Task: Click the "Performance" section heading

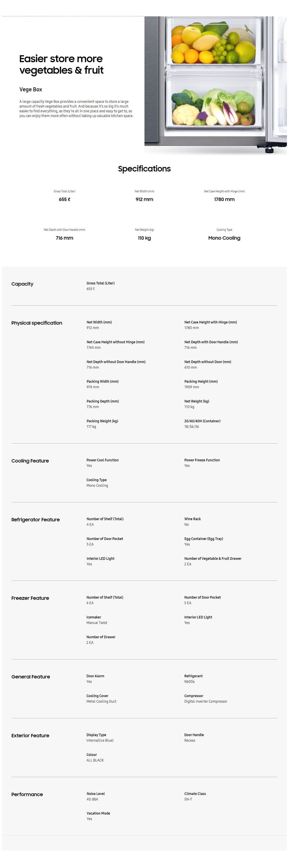Action: click(27, 794)
